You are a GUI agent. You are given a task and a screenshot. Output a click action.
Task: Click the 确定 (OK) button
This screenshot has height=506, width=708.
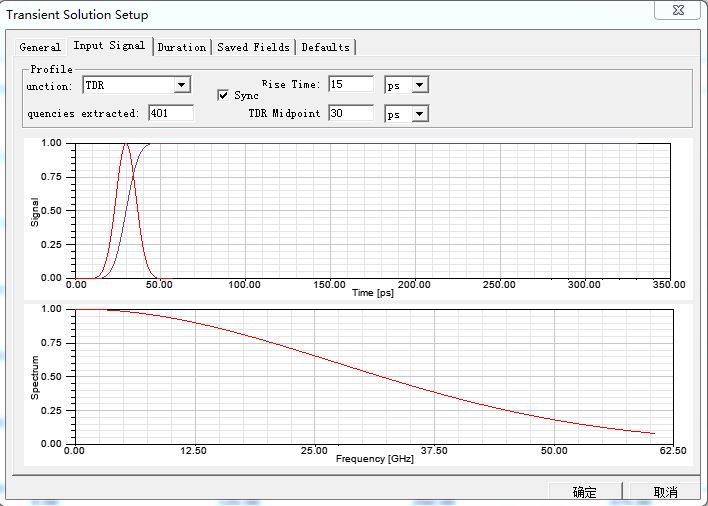[x=585, y=492]
